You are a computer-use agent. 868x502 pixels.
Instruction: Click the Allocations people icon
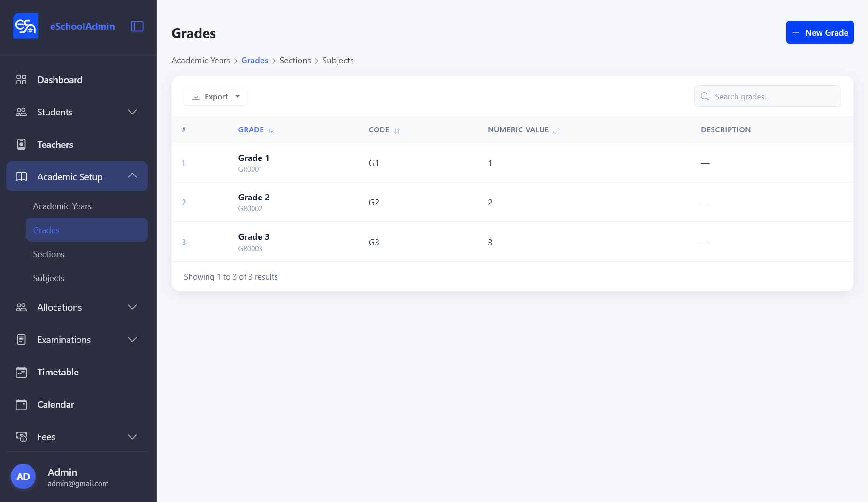pos(21,307)
